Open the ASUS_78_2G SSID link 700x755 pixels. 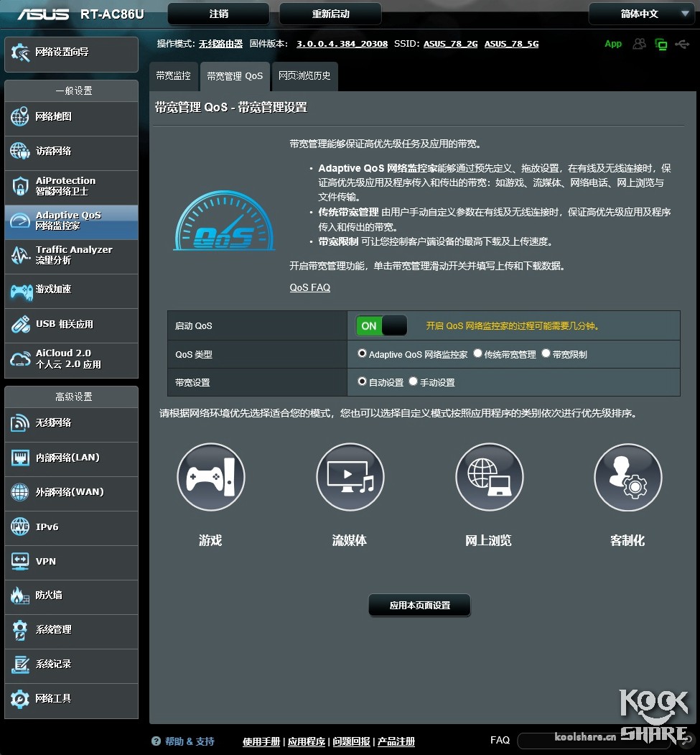[450, 44]
